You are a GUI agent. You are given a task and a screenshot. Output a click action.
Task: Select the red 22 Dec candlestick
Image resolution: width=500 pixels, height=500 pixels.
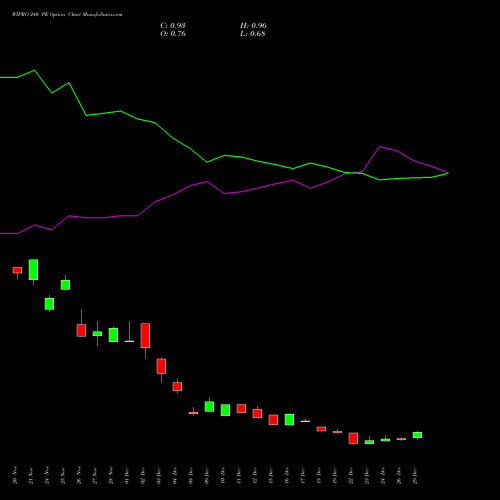point(353,438)
